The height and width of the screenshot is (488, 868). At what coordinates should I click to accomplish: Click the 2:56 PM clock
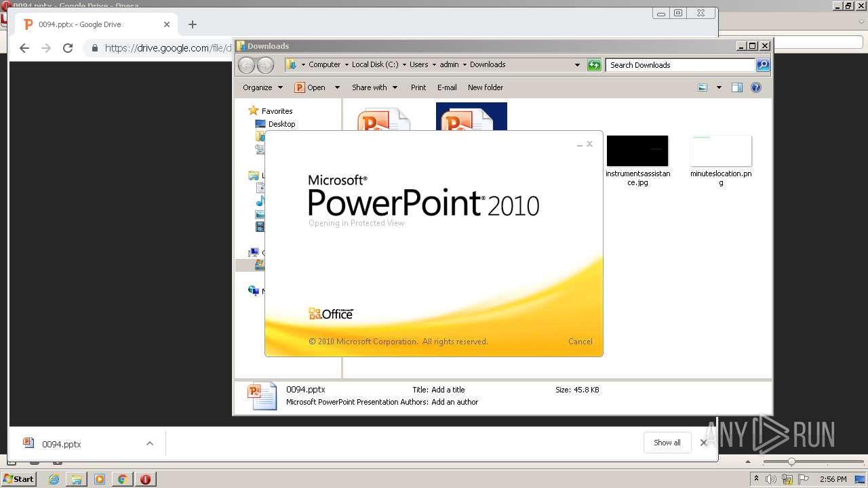833,479
